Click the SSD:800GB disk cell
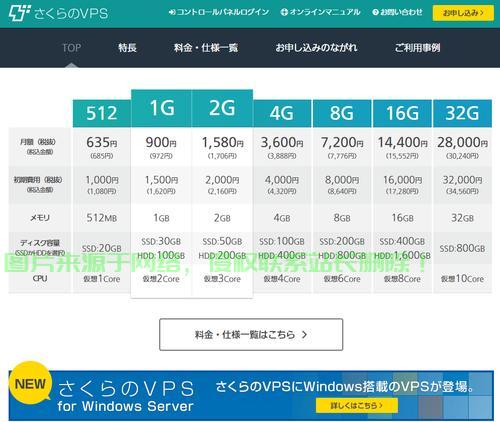 click(x=462, y=248)
